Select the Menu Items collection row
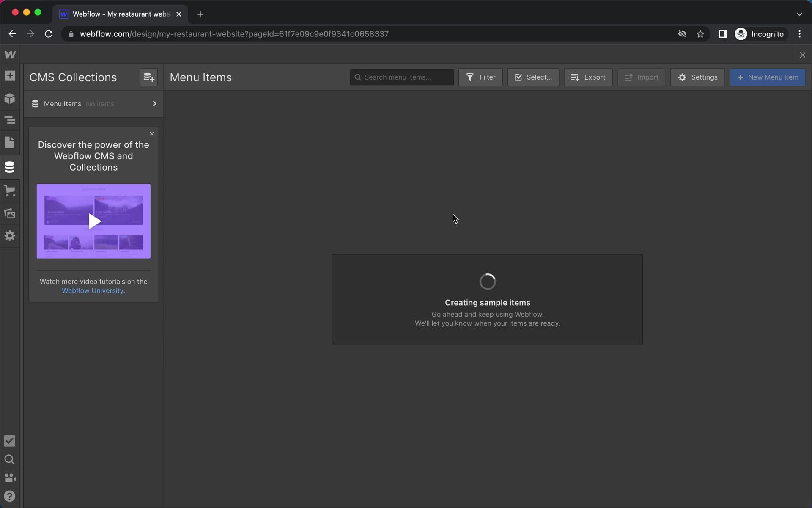This screenshot has width=812, height=508. tap(94, 104)
